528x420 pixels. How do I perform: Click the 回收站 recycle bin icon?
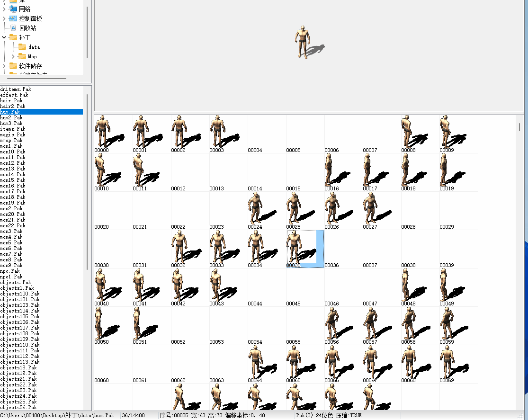click(13, 28)
